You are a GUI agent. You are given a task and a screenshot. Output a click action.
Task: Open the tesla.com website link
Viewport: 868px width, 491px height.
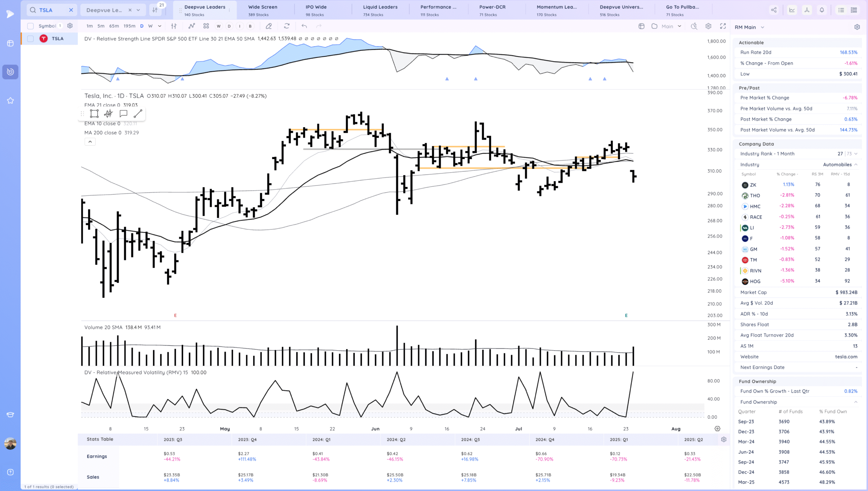tap(846, 357)
